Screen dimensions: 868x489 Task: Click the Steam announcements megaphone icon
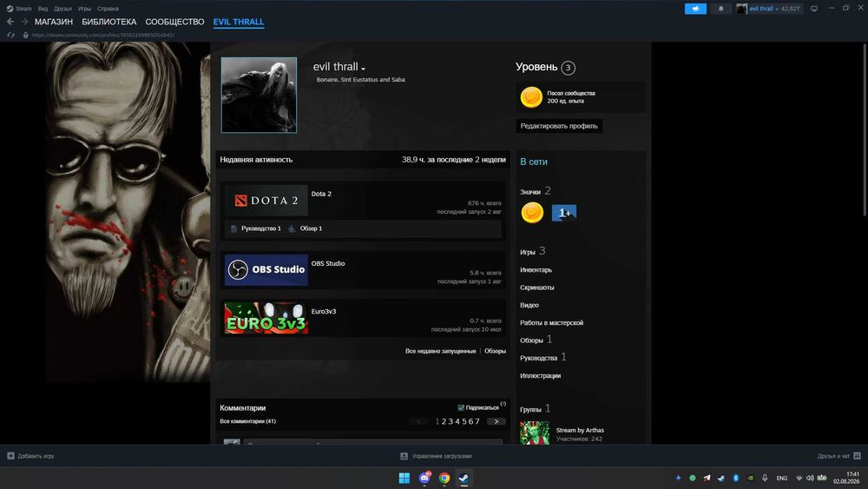pyautogui.click(x=695, y=9)
